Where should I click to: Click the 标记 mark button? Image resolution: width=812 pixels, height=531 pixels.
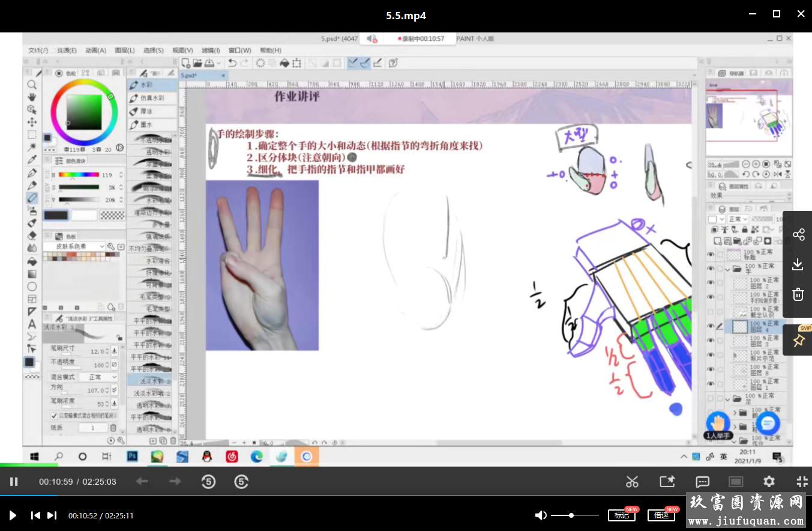621,515
